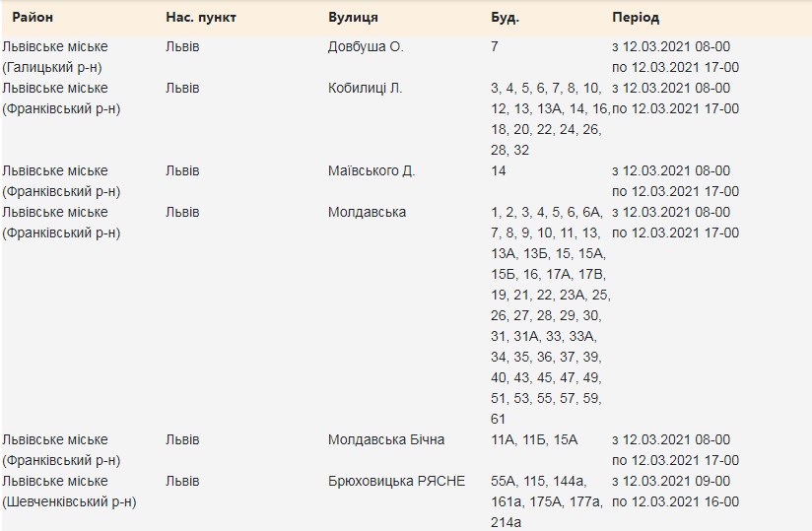Select the period cell for Довбуша О.
Image resolution: width=812 pixels, height=531 pixels.
[675, 57]
